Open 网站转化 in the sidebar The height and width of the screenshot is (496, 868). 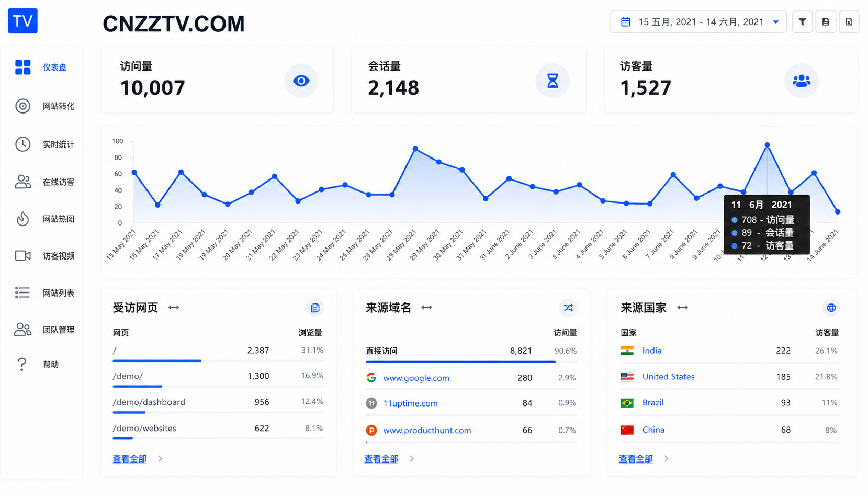point(59,106)
